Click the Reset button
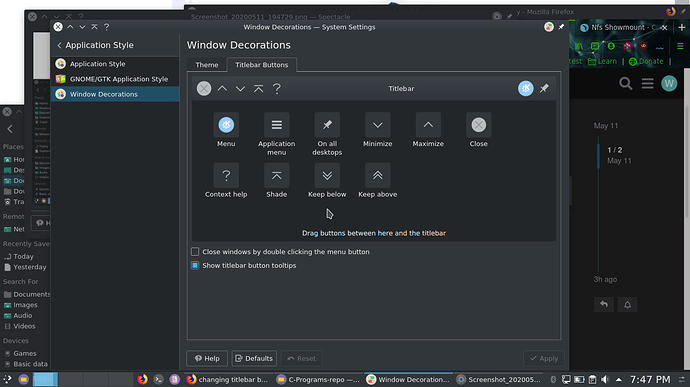The image size is (690, 387). pyautogui.click(x=301, y=358)
